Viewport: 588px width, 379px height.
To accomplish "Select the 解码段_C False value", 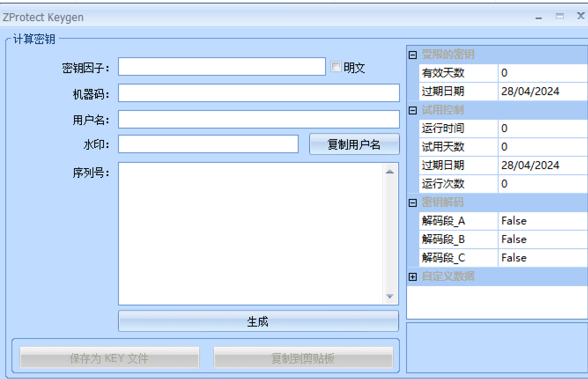I will [x=543, y=258].
